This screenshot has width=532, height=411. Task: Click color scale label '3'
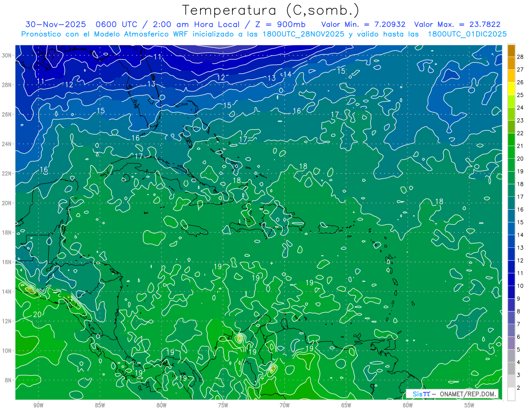[518, 375]
